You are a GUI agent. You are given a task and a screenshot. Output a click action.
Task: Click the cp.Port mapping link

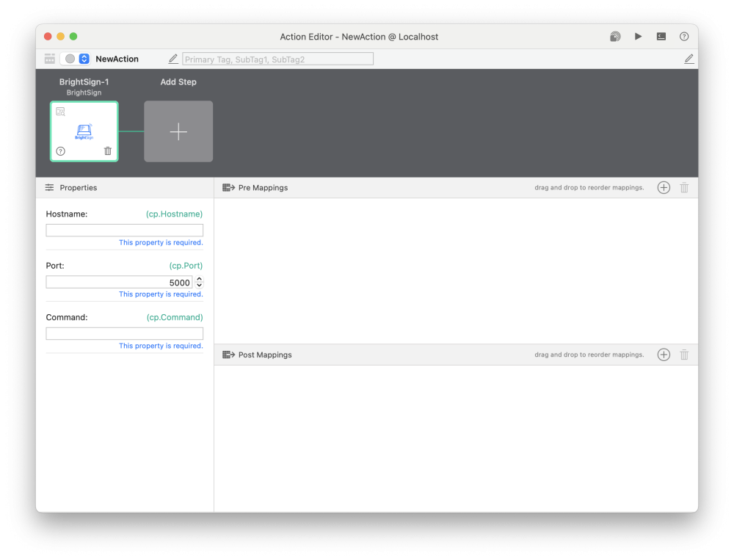(x=186, y=266)
